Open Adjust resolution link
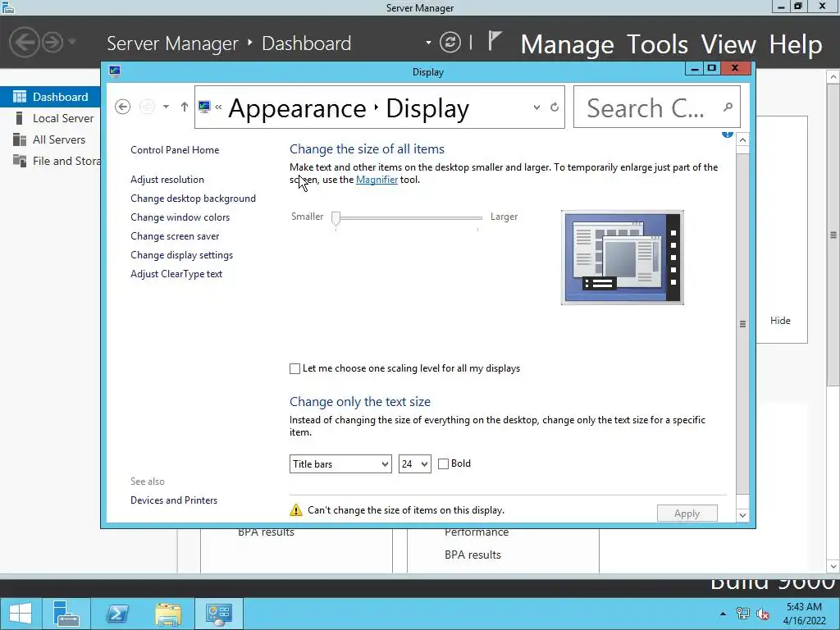 click(167, 180)
